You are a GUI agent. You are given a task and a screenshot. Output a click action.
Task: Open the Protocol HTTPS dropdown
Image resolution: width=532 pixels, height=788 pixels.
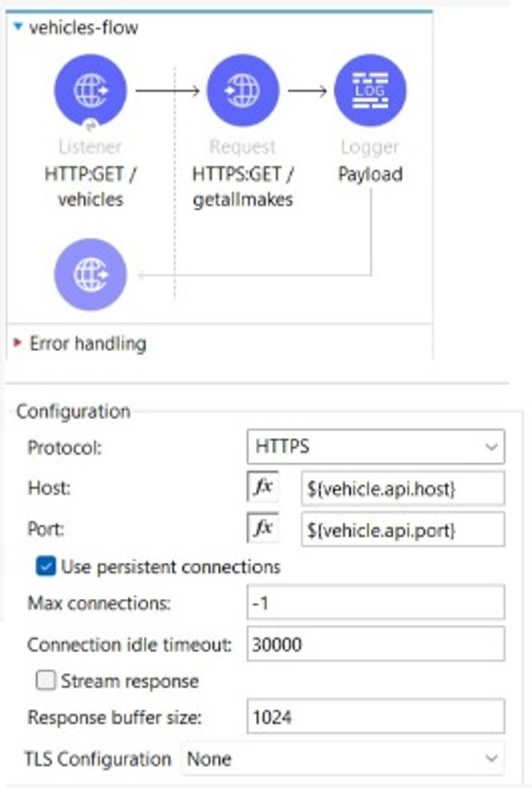tap(376, 446)
